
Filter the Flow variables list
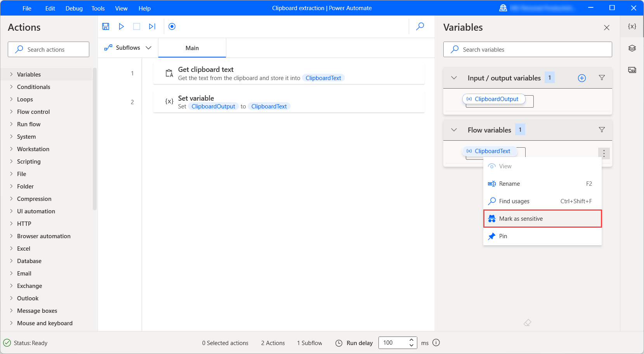602,130
